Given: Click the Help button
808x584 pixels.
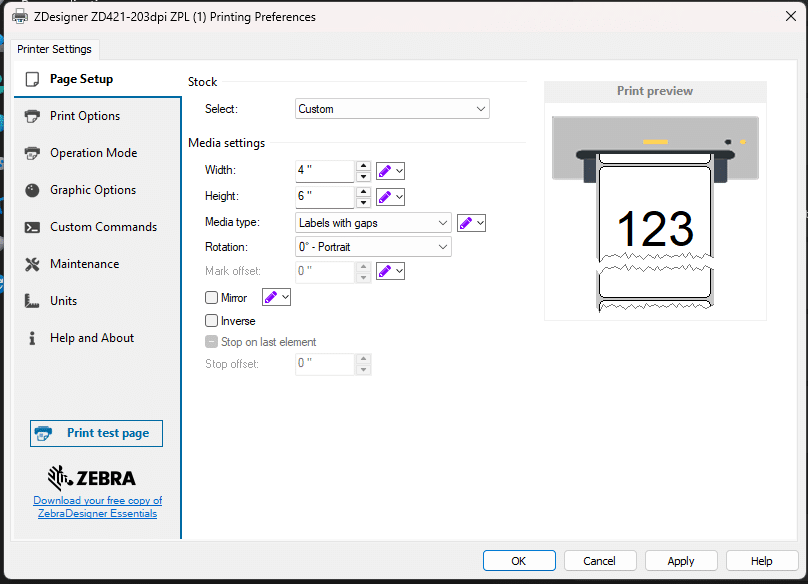Looking at the screenshot, I should coord(762,561).
